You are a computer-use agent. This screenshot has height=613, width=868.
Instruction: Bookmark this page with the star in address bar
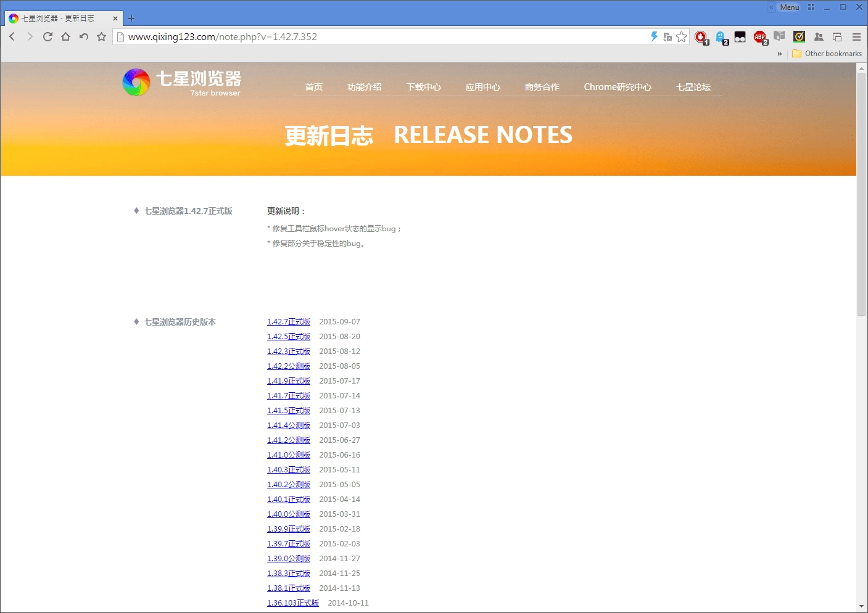[x=681, y=37]
